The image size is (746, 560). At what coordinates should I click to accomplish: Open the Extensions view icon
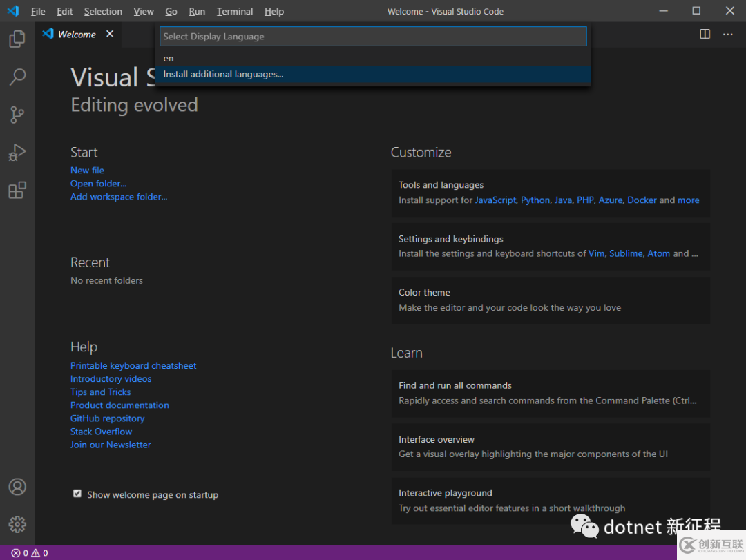tap(17, 190)
